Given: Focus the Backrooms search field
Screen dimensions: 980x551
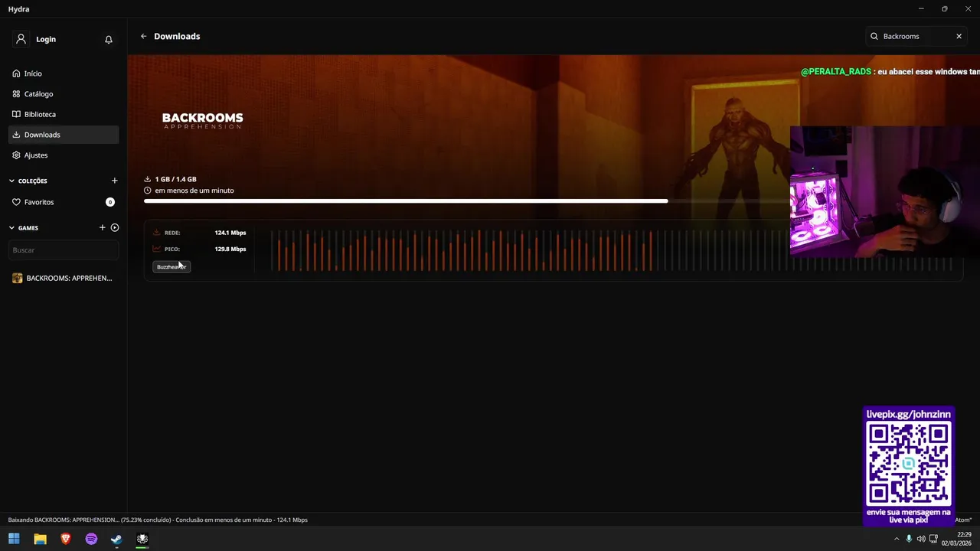Looking at the screenshot, I should (916, 36).
